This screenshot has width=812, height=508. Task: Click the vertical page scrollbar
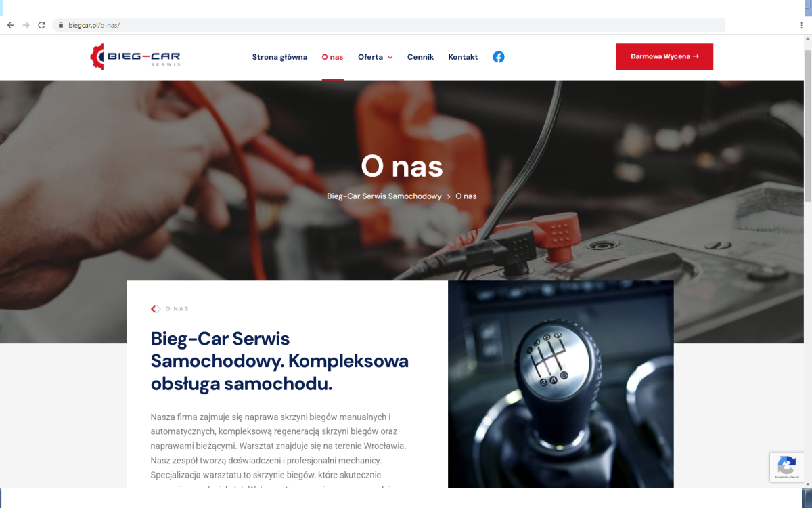pyautogui.click(x=807, y=261)
